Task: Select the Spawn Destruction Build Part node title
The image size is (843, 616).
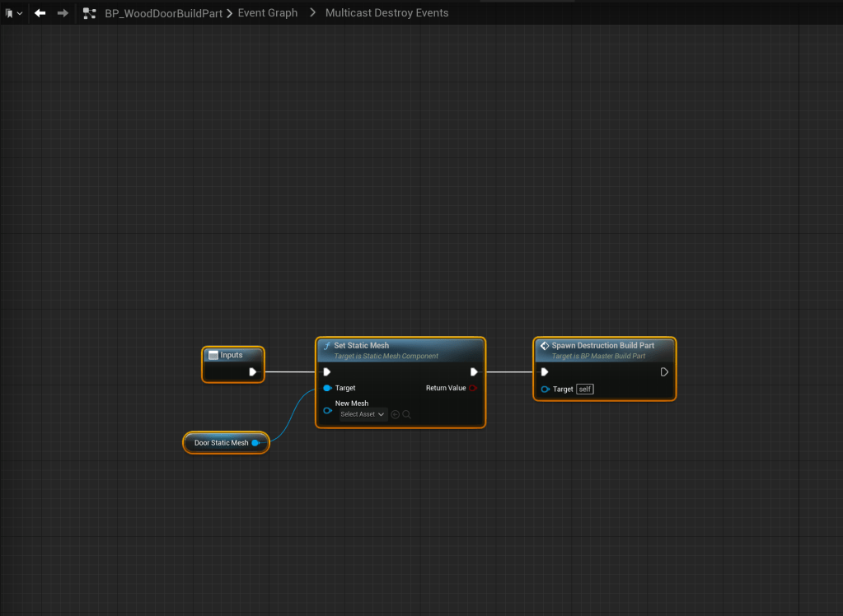Action: tap(602, 346)
